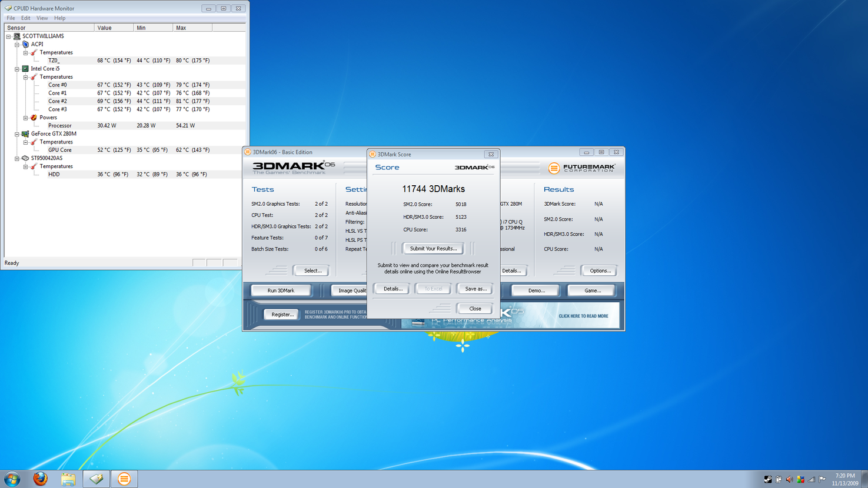Collapse the GeForce GTX 280M node
This screenshot has width=868, height=488.
point(17,134)
